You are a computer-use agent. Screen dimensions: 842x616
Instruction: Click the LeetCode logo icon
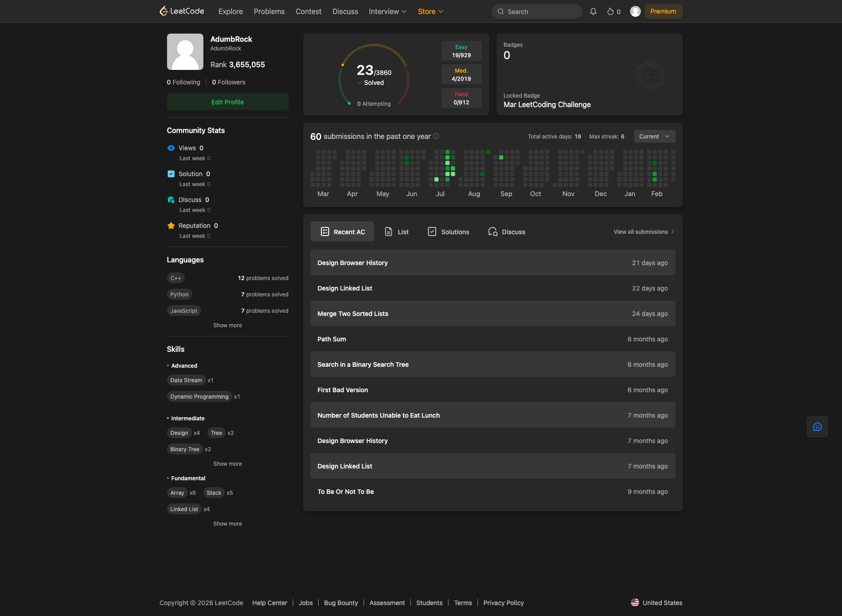coord(164,11)
